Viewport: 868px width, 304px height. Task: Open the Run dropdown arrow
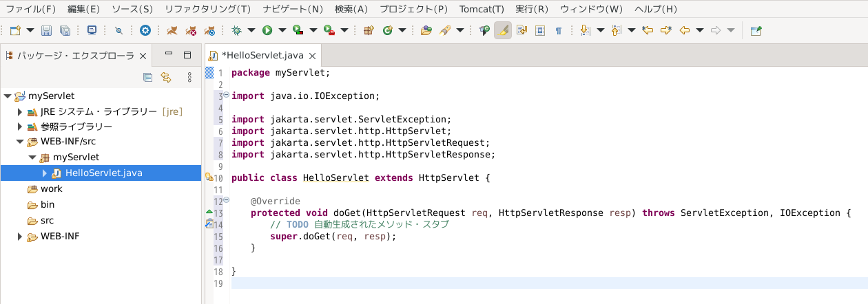[282, 30]
